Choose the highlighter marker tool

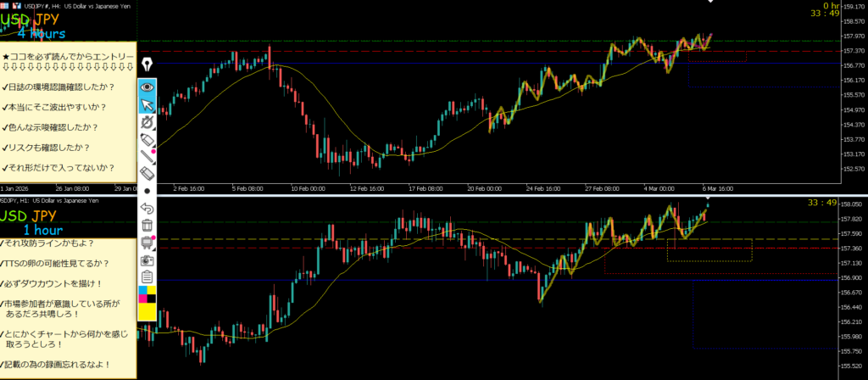coord(147,139)
